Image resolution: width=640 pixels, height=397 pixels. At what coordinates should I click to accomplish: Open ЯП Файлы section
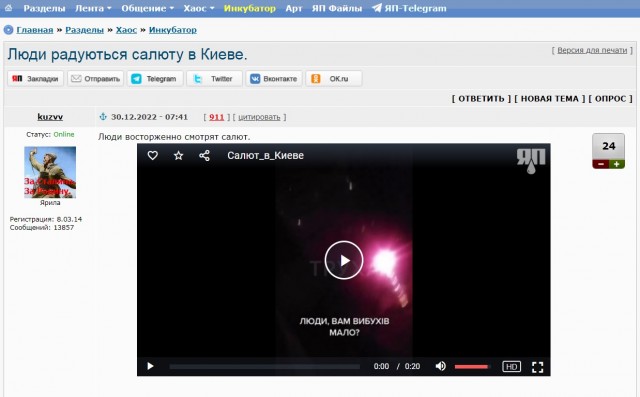[337, 8]
